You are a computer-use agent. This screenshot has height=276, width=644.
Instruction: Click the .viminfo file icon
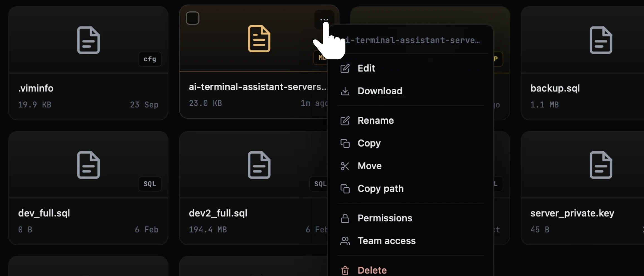[x=88, y=40]
